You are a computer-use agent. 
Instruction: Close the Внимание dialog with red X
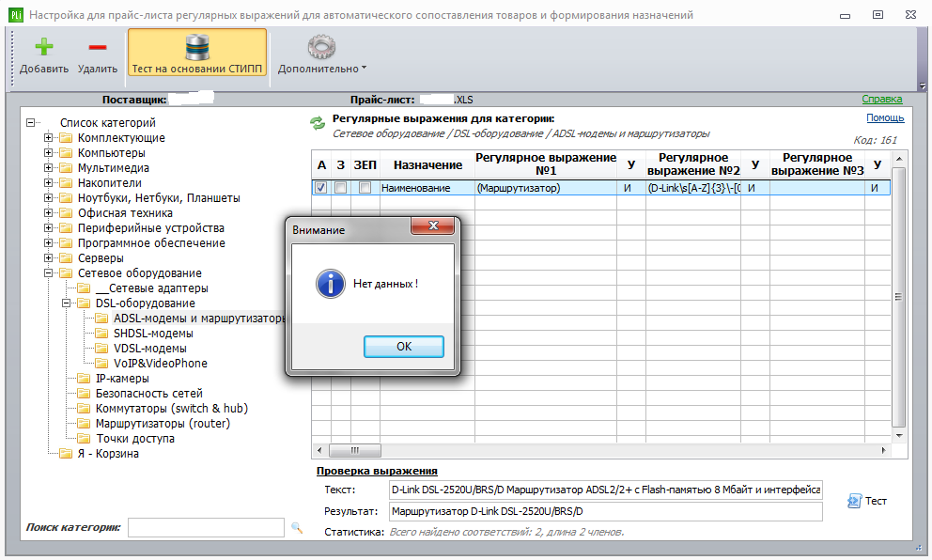click(433, 226)
